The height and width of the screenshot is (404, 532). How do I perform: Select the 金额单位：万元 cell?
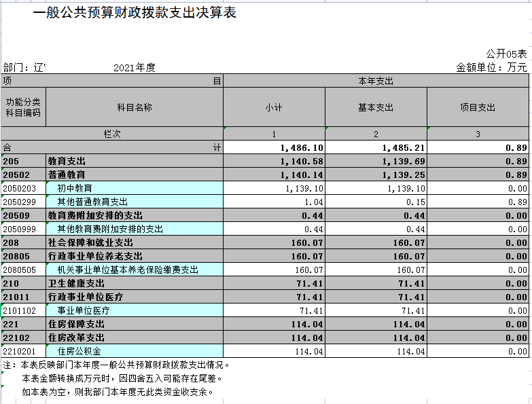491,67
